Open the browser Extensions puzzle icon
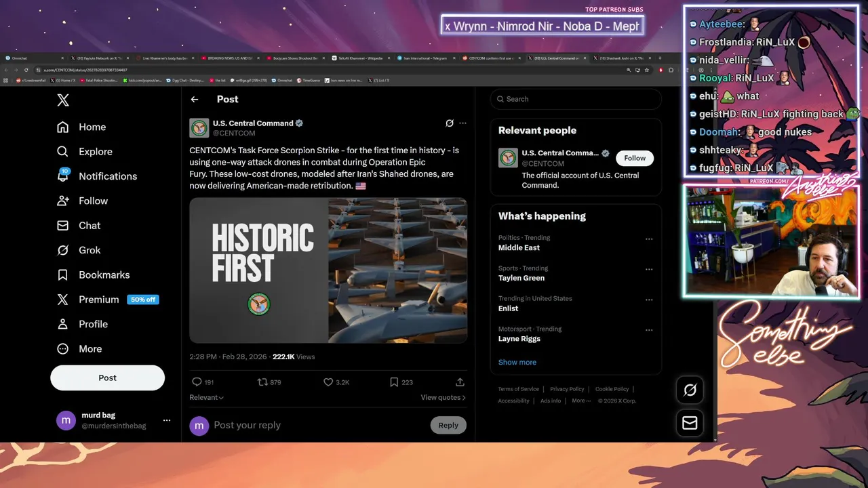This screenshot has height=488, width=868. point(671,70)
